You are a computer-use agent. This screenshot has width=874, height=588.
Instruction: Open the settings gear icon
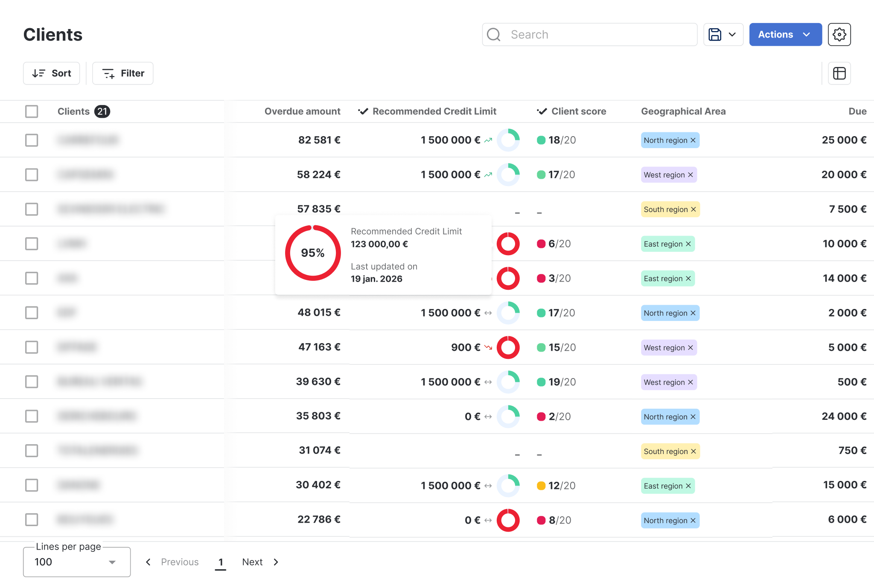839,35
